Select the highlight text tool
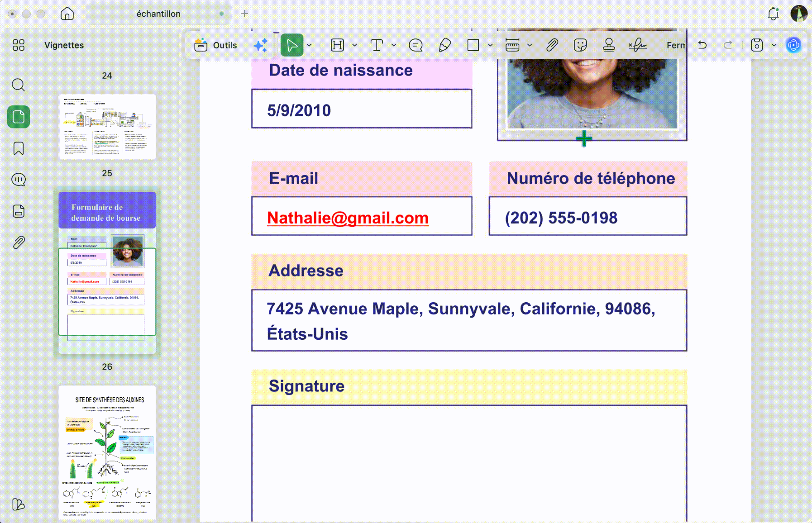Screen dimensions: 812x523 coord(337,45)
